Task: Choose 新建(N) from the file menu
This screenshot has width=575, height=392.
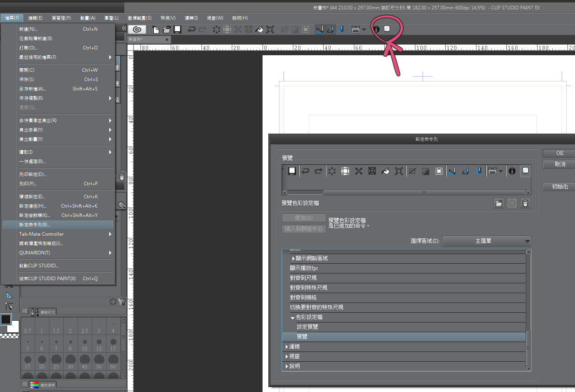Action: click(58, 29)
